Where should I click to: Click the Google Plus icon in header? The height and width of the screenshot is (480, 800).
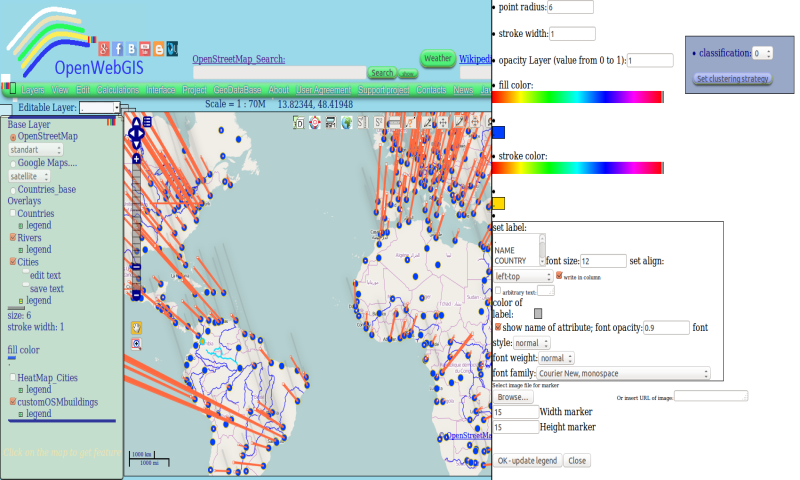click(103, 48)
